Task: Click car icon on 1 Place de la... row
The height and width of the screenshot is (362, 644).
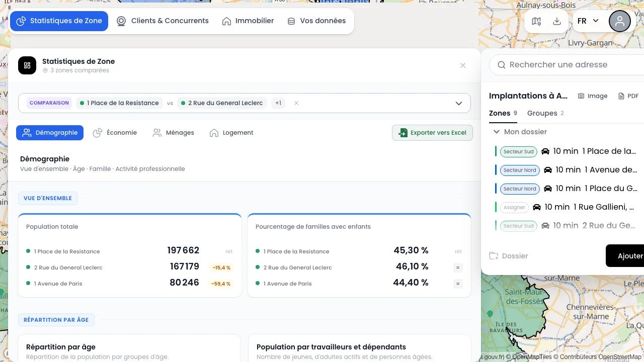Action: (545, 151)
